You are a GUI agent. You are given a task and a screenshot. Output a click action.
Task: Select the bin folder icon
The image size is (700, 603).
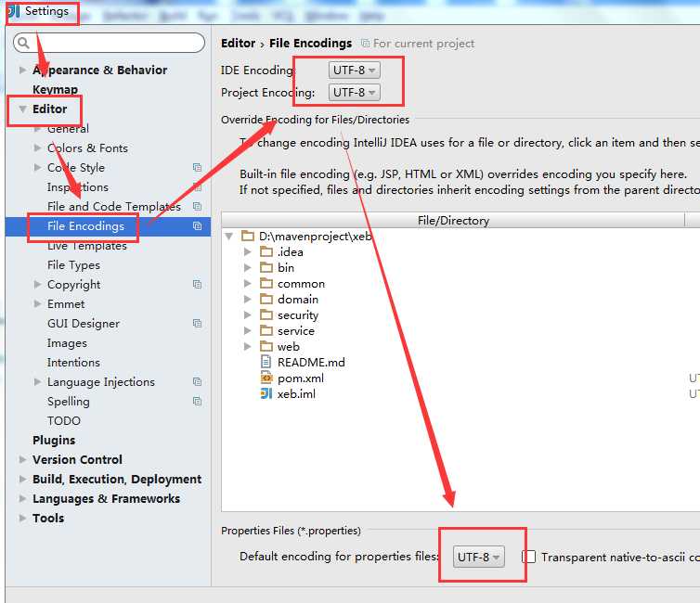(266, 267)
